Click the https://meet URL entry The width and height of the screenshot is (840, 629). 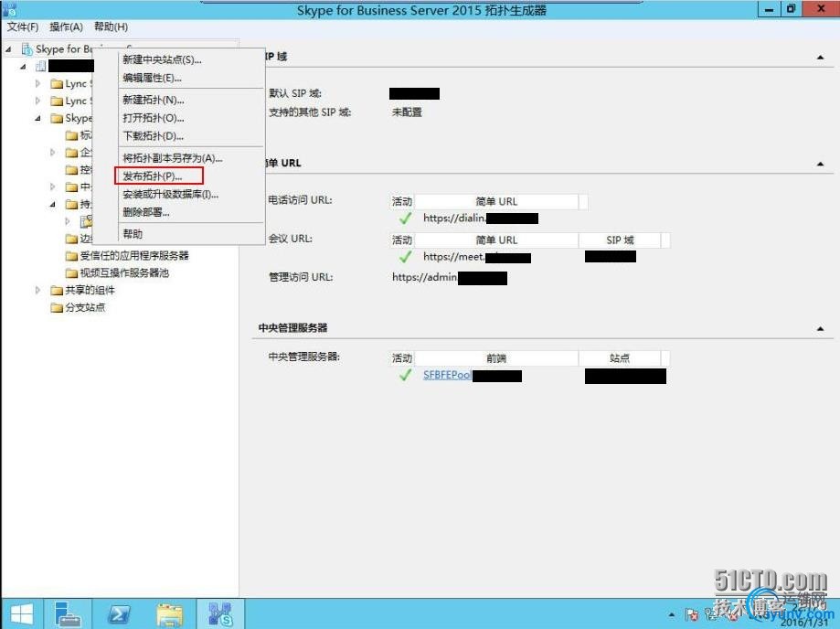[x=453, y=257]
